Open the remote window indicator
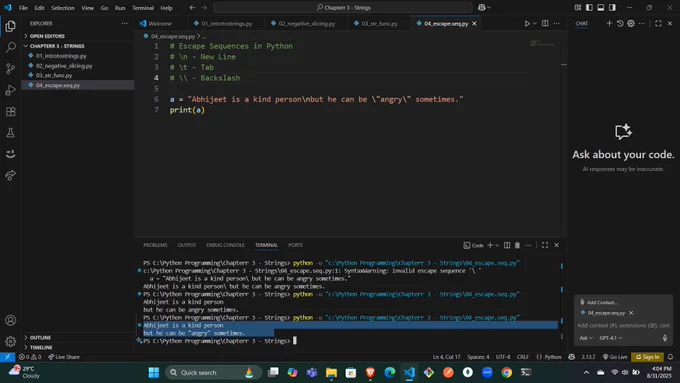 click(7, 357)
